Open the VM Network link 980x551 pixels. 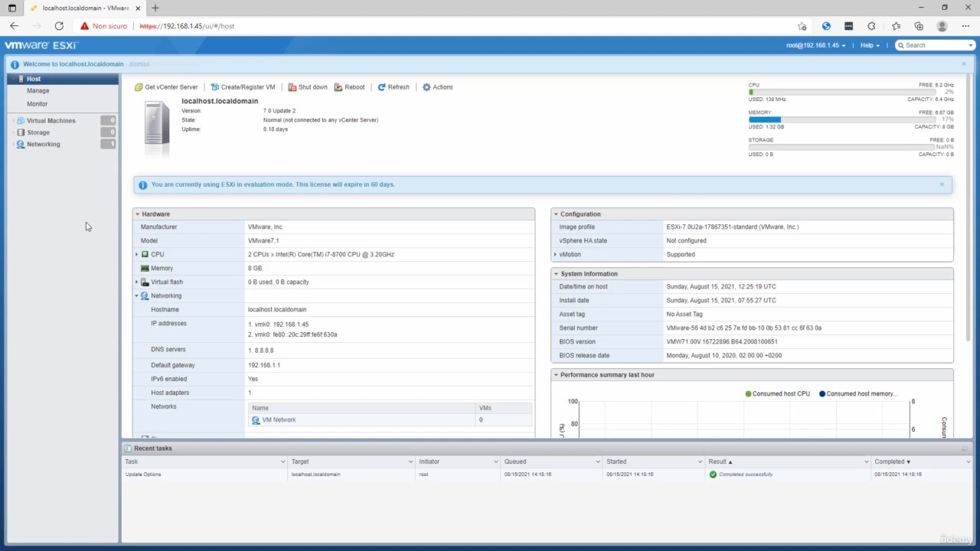279,420
